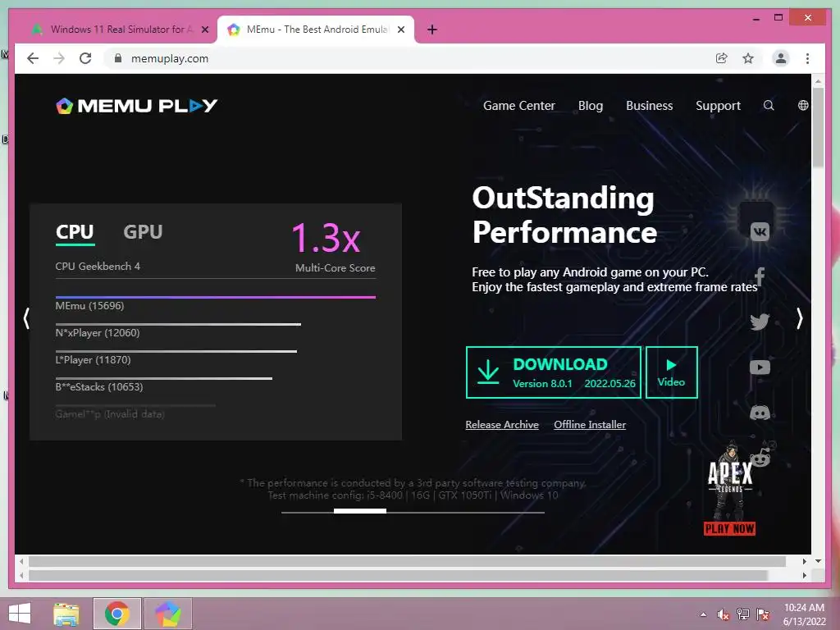Viewport: 840px width, 630px height.
Task: Go back with browser back arrow
Action: (33, 58)
